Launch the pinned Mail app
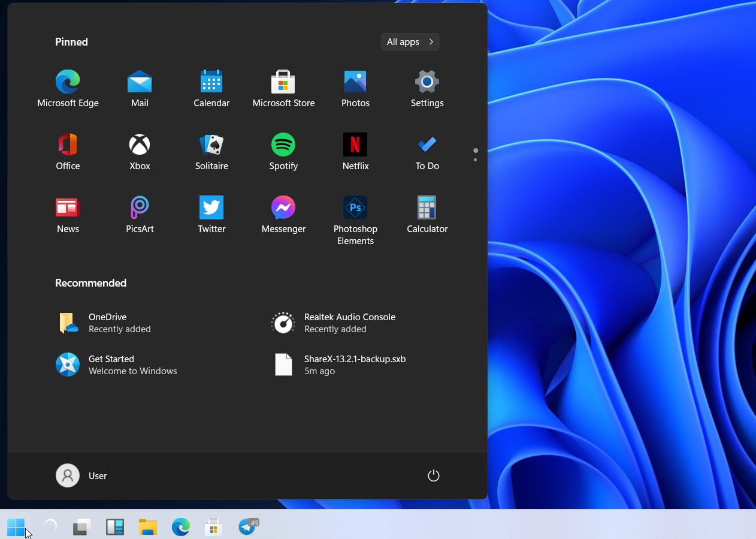Image resolution: width=756 pixels, height=539 pixels. [x=140, y=88]
